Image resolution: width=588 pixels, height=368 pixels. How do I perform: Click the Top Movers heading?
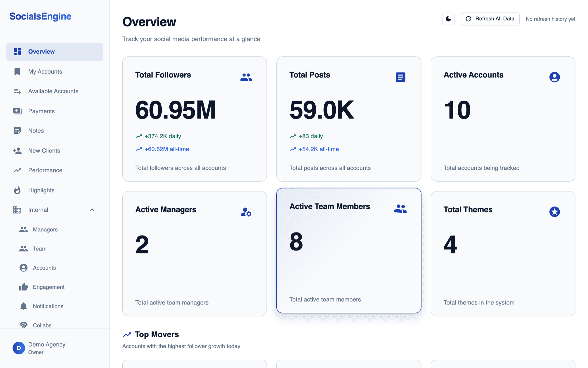coord(157,334)
